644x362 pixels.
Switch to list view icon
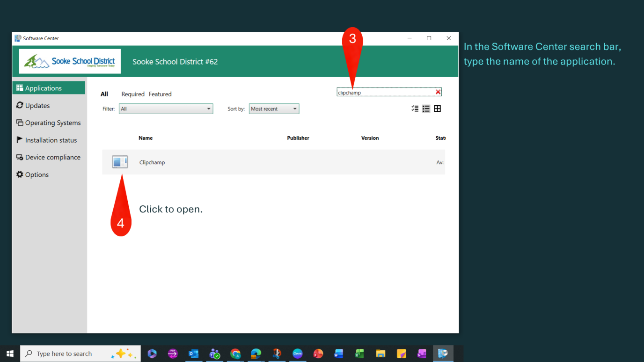pyautogui.click(x=426, y=109)
